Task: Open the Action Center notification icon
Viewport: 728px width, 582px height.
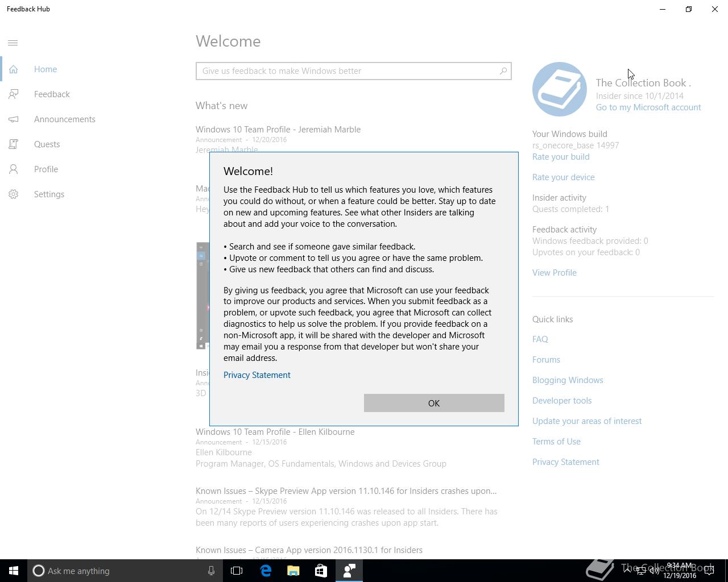Action: click(710, 571)
